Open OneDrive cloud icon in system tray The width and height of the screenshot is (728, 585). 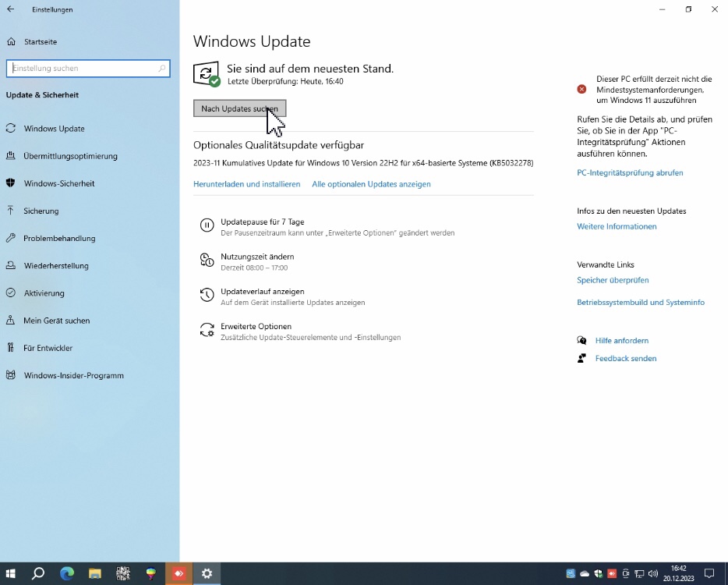pos(585,574)
